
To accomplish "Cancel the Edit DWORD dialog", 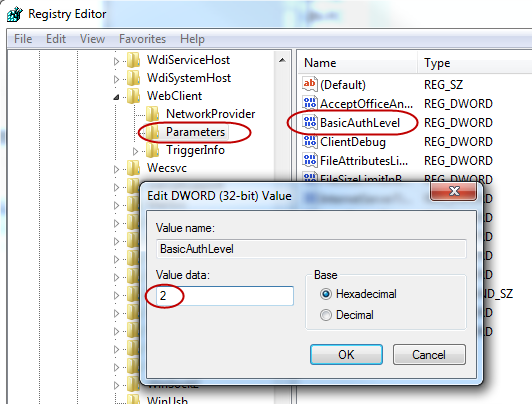I will pos(429,354).
